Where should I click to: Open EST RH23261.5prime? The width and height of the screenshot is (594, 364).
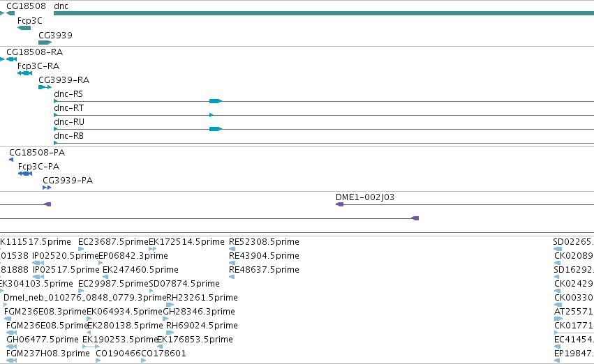[202, 298]
